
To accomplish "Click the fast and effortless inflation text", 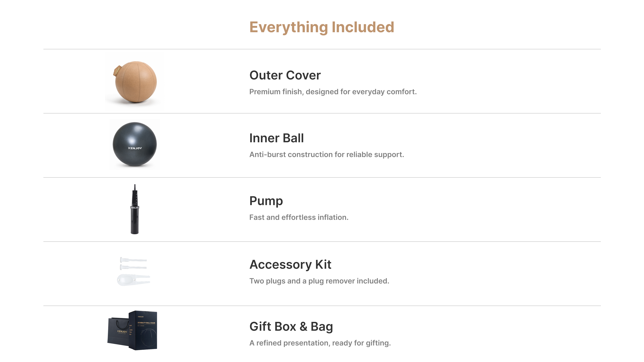I will [299, 217].
